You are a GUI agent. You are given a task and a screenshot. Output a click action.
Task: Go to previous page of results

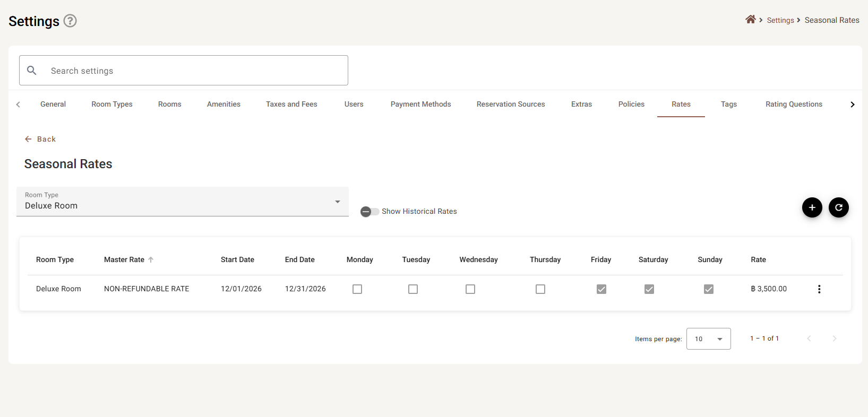(809, 338)
